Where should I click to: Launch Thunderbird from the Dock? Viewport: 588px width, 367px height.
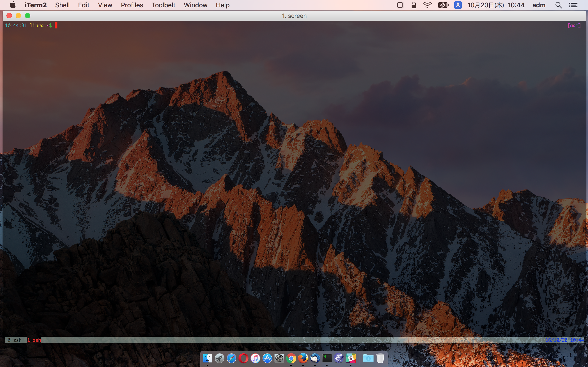coord(315,358)
